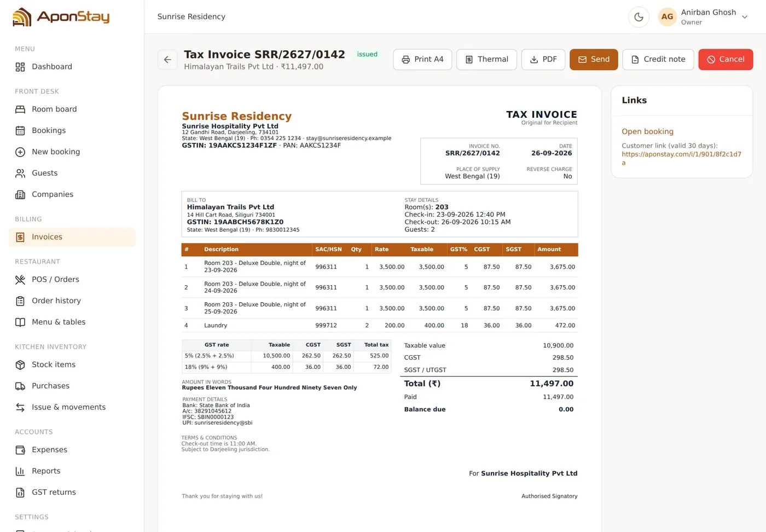Go to Menu & tables

tap(72, 322)
